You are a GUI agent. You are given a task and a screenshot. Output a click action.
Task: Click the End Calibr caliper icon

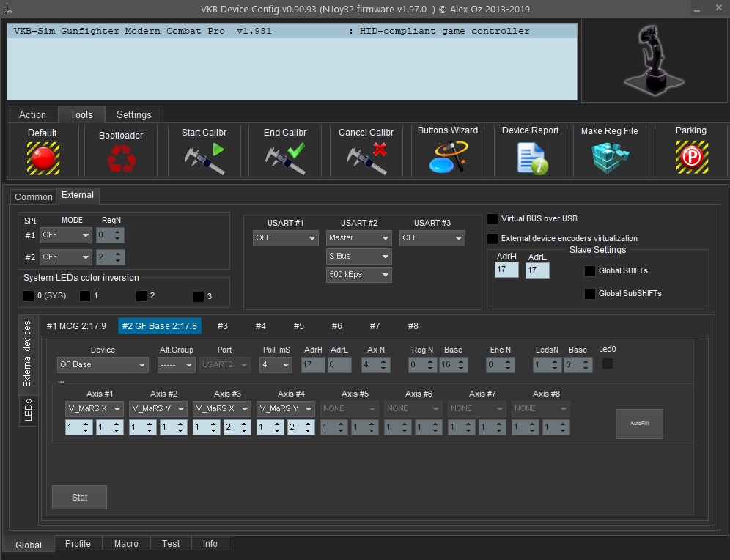pos(284,158)
